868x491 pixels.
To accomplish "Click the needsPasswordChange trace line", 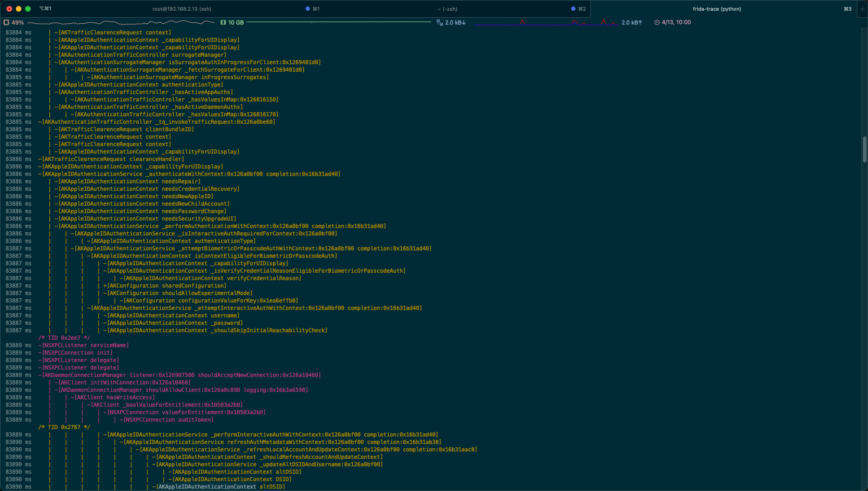I will (140, 211).
